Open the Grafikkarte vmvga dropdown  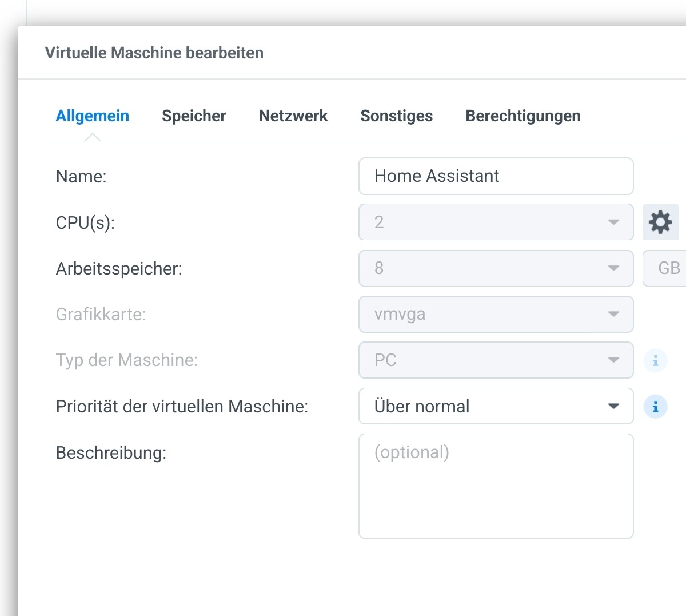coord(495,314)
